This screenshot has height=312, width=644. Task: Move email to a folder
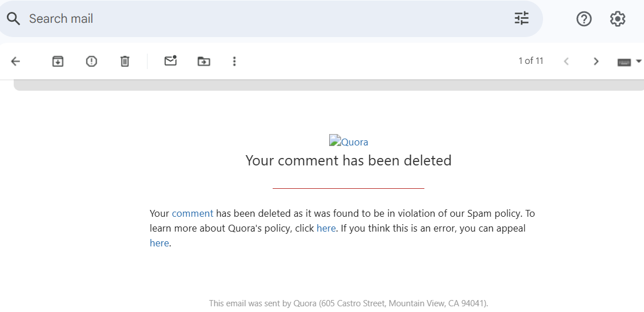click(x=204, y=61)
